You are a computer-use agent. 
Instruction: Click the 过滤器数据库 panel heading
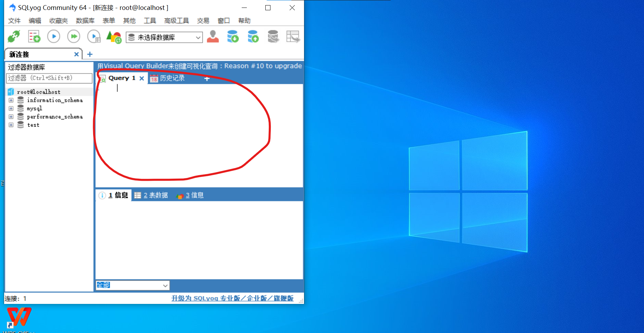pos(26,67)
